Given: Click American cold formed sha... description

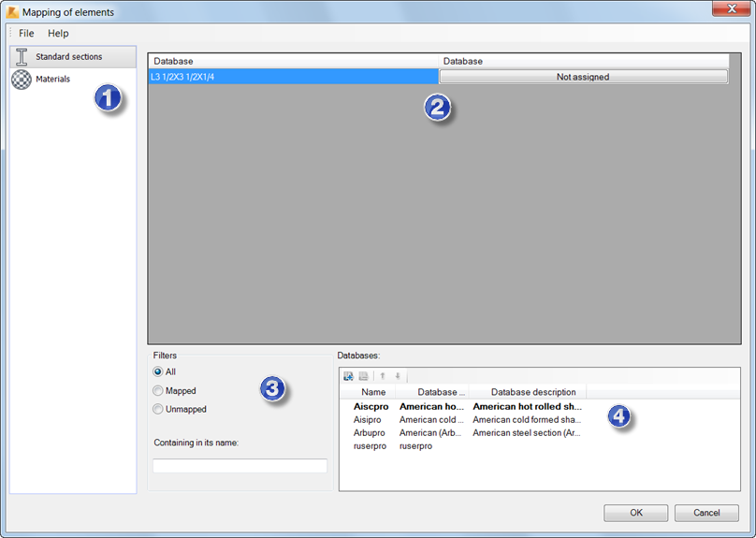Looking at the screenshot, I should tap(527, 420).
